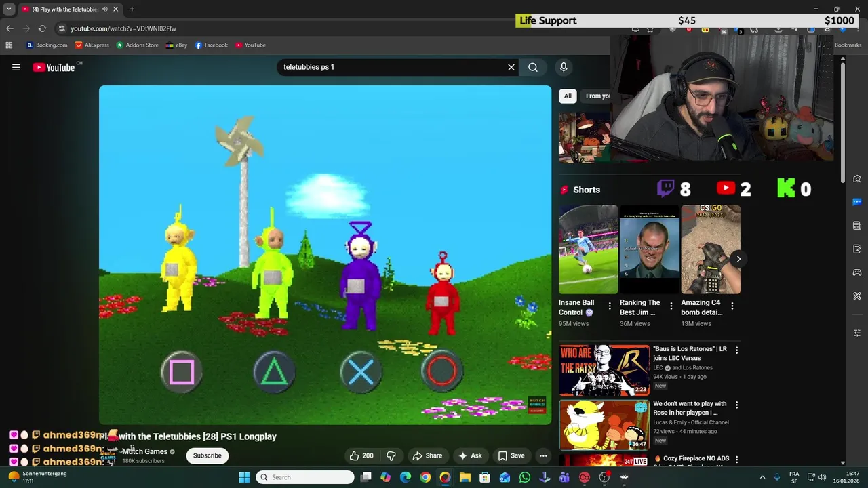Screen dimensions: 868x488
Task: Open Booking.com bookmark
Action: pos(47,45)
